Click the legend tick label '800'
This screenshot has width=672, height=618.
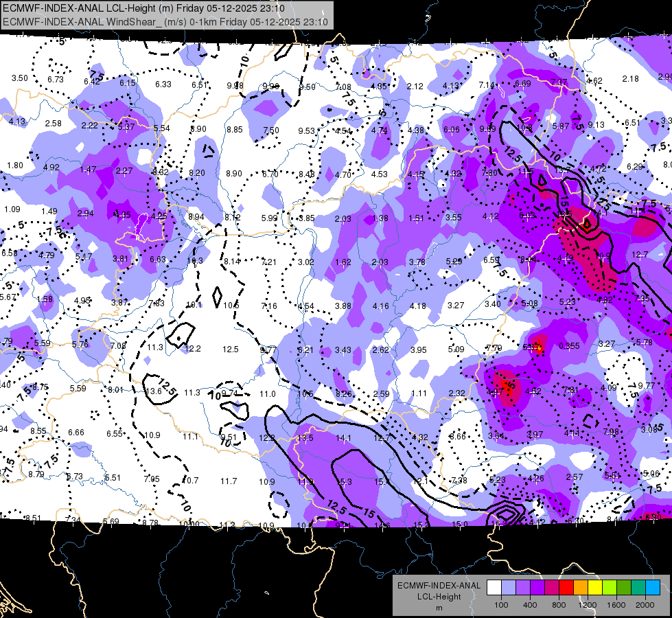(559, 605)
